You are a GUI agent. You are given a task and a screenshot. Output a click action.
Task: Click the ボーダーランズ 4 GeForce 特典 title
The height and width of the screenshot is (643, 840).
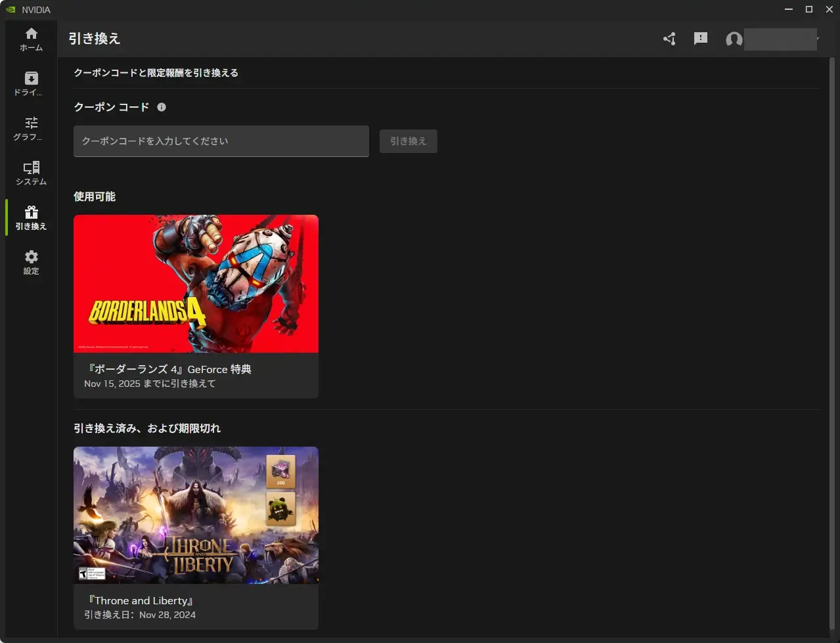click(169, 369)
